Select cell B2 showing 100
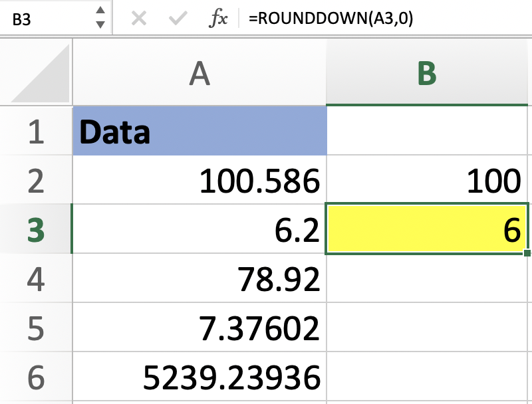This screenshot has height=404, width=532. [427, 180]
